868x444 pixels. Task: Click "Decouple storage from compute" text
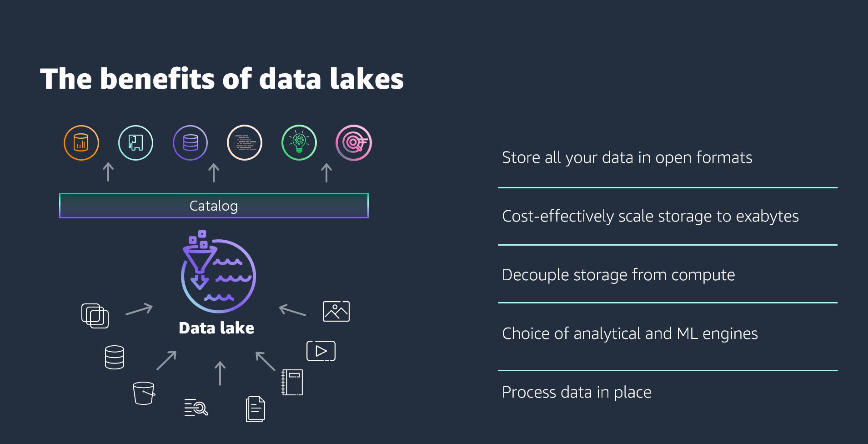[618, 275]
